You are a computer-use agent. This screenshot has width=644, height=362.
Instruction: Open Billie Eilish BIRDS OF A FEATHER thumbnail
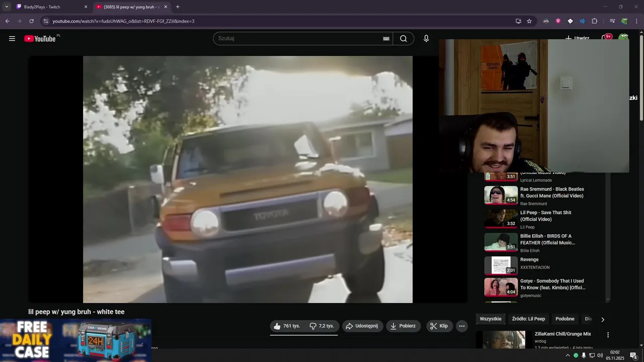(501, 242)
